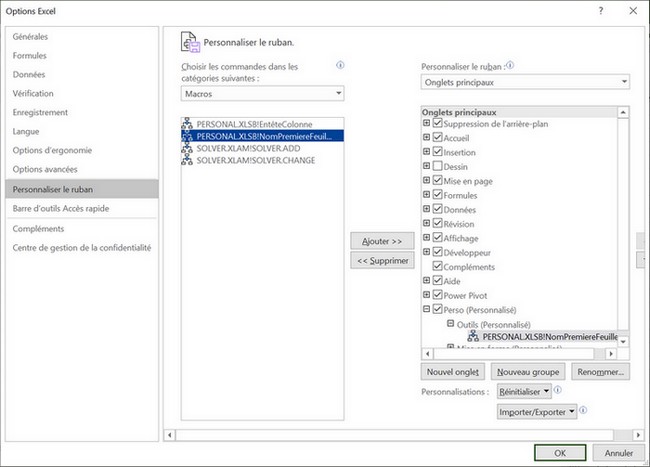650x467 pixels.
Task: Click the Personnaliser le ruban header icon
Action: tap(190, 42)
